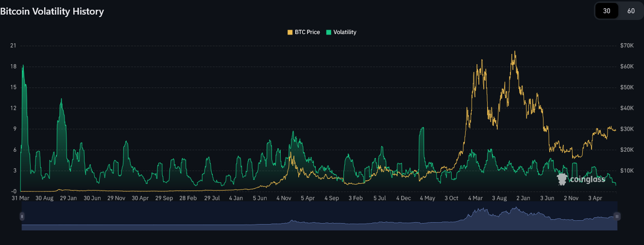Click the right handle of range slider
644x245 pixels.
coord(617,216)
